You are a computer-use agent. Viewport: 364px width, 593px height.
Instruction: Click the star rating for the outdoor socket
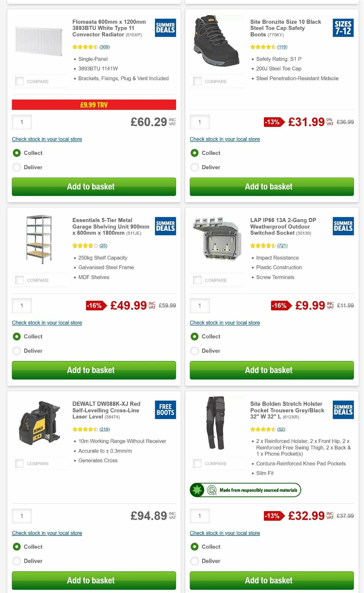264,245
